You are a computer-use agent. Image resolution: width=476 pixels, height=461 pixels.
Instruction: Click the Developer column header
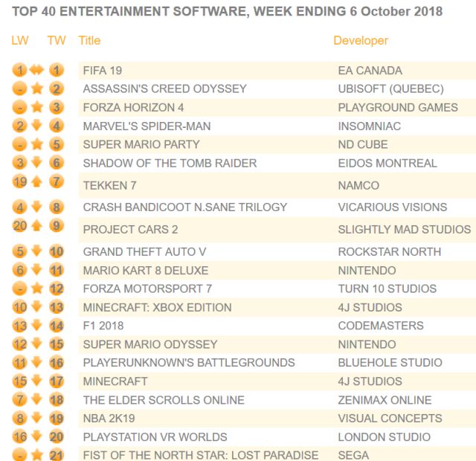click(x=361, y=40)
